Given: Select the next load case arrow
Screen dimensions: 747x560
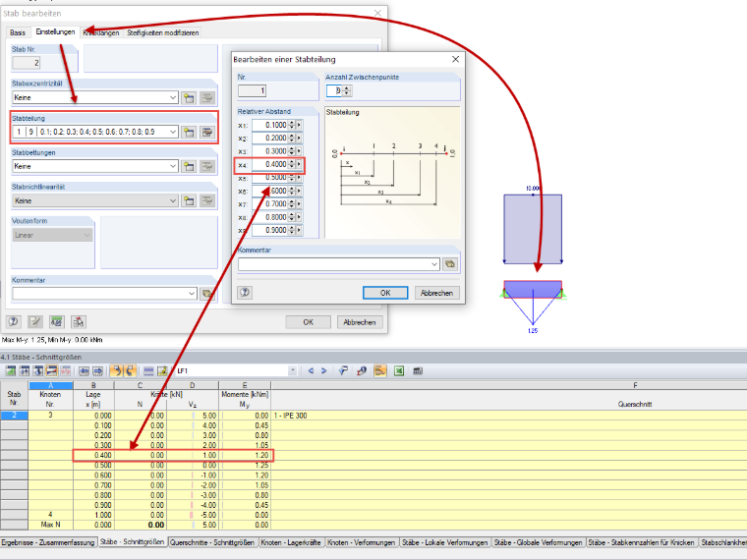Looking at the screenshot, I should 324,371.
